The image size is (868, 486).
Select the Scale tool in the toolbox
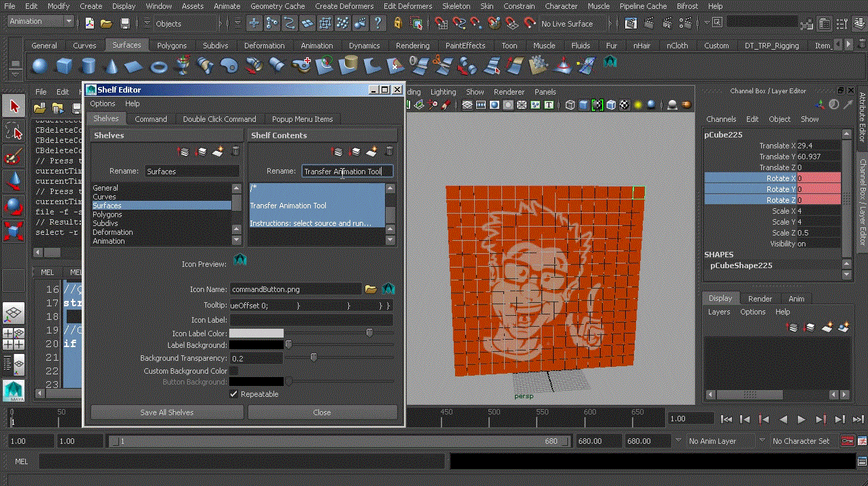(x=14, y=231)
